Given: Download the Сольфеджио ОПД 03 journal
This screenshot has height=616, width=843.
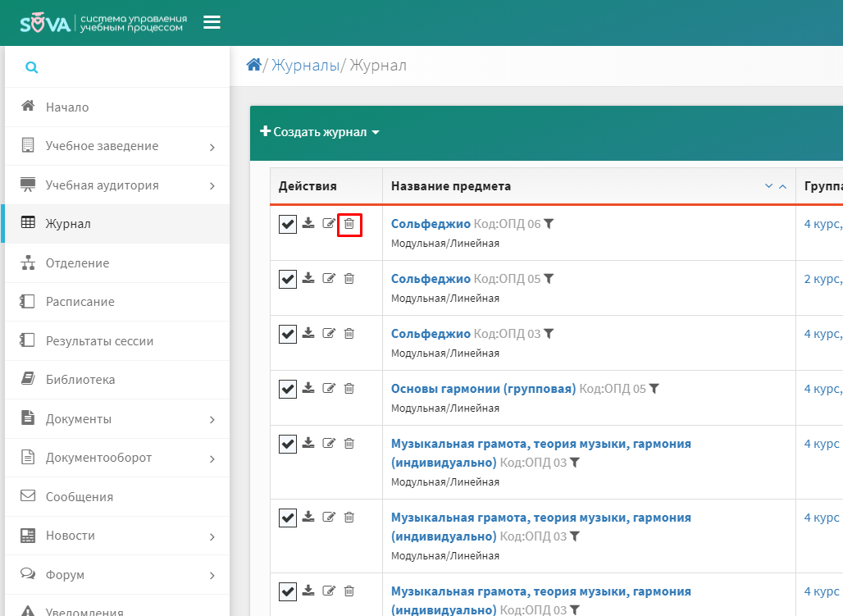Looking at the screenshot, I should (308, 332).
